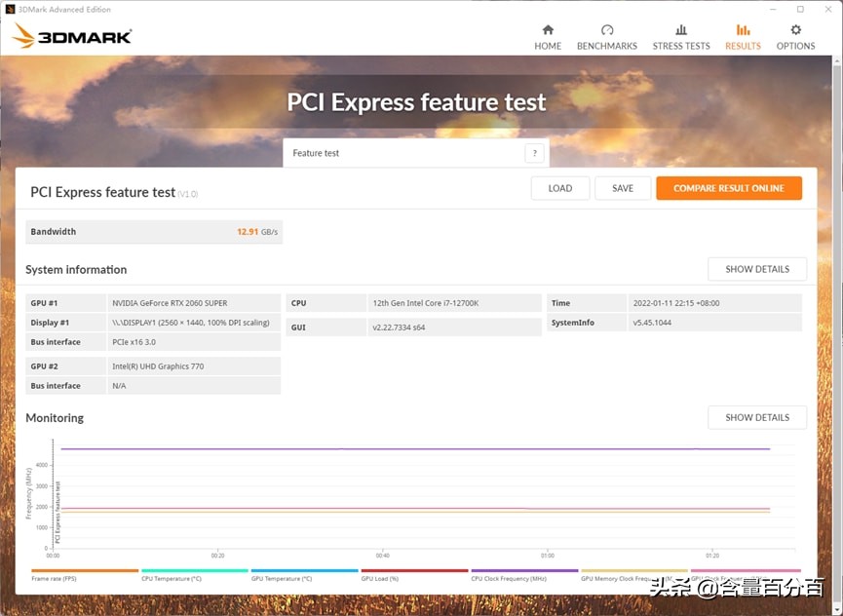The width and height of the screenshot is (843, 616).
Task: Click NVIDIA GeForce RTX 2060 SUPER text
Action: (x=170, y=303)
